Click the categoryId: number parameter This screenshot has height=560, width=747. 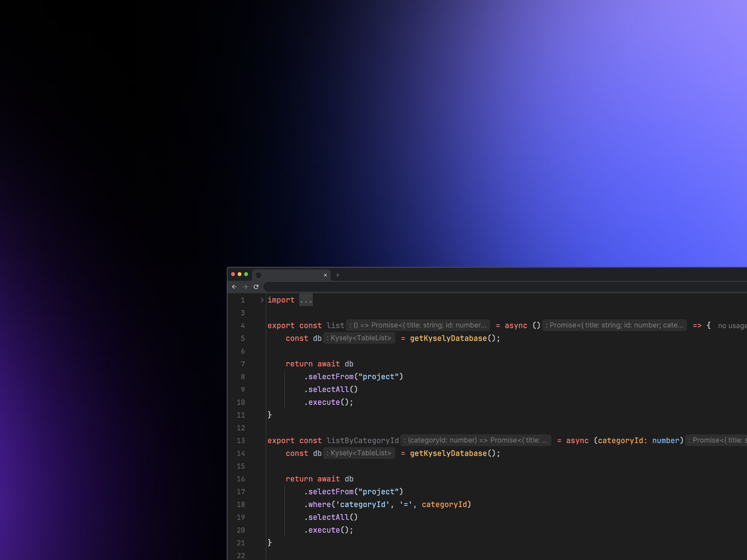point(638,441)
